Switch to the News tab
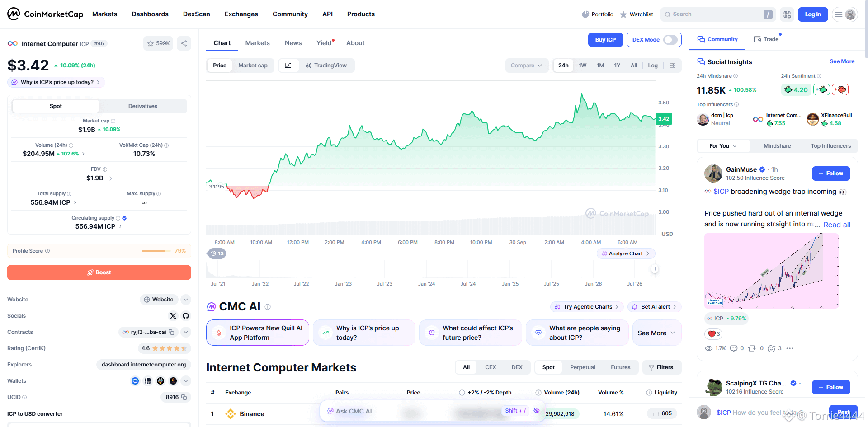Viewport: 868px width, 427px height. click(x=293, y=43)
